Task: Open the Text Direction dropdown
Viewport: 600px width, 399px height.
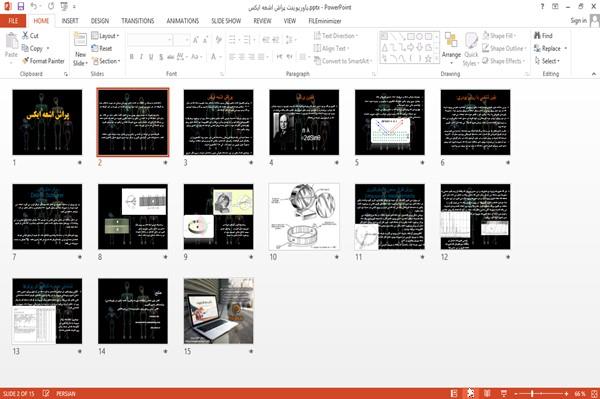Action: 336,36
